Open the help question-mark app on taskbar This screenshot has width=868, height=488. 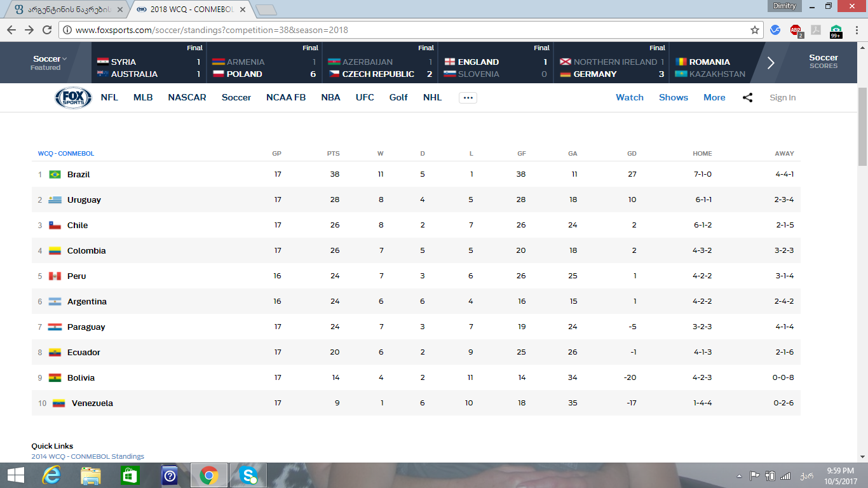point(170,475)
